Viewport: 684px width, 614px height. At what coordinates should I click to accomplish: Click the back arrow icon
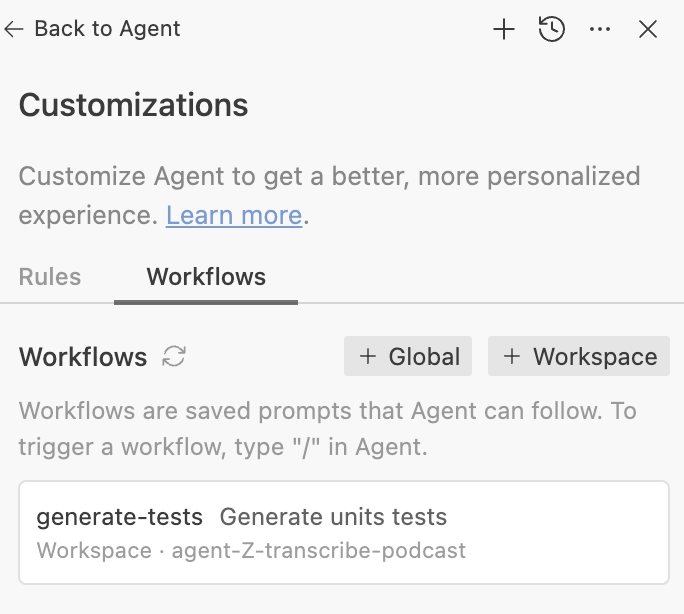pyautogui.click(x=14, y=29)
